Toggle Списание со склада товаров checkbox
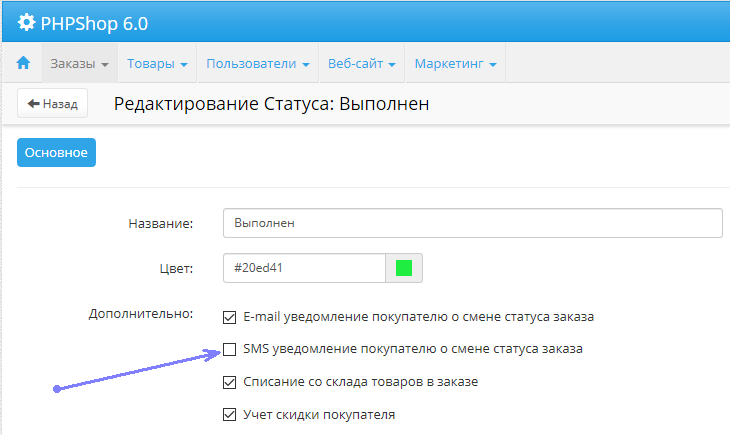The image size is (730, 435). [x=230, y=382]
